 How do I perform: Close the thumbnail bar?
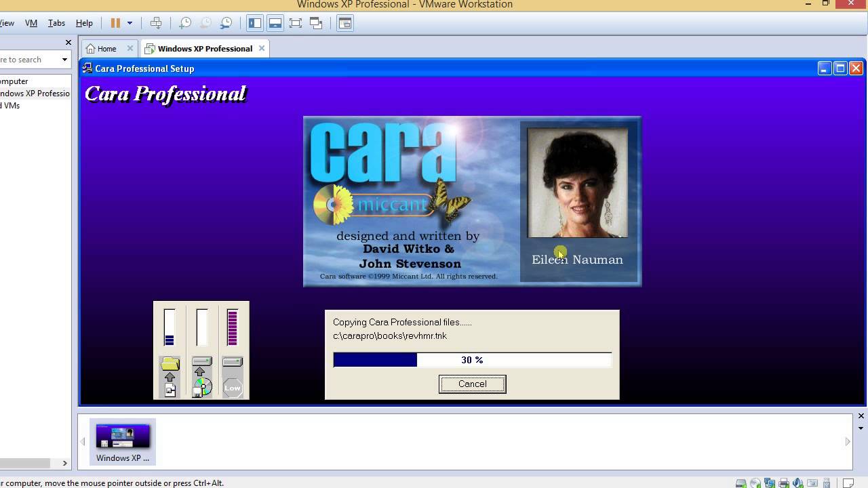click(861, 416)
